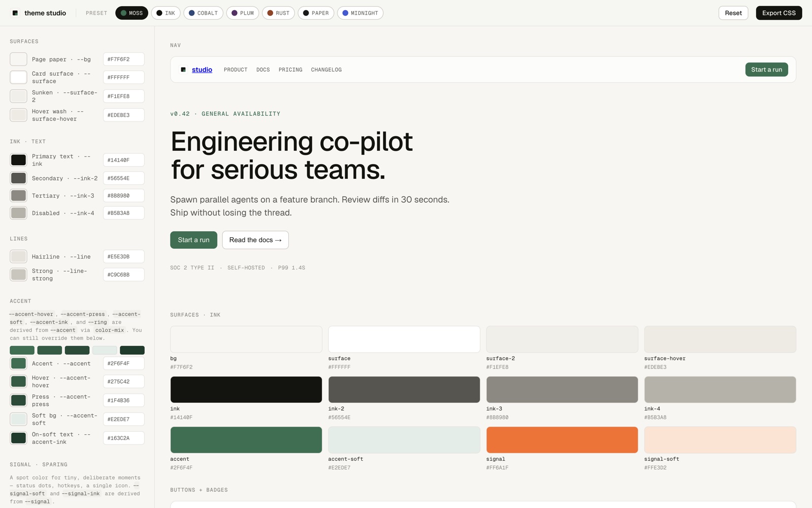Viewport: 812px width, 508px height.
Task: Open Accent color swatch in sidebar
Action: pos(19,363)
